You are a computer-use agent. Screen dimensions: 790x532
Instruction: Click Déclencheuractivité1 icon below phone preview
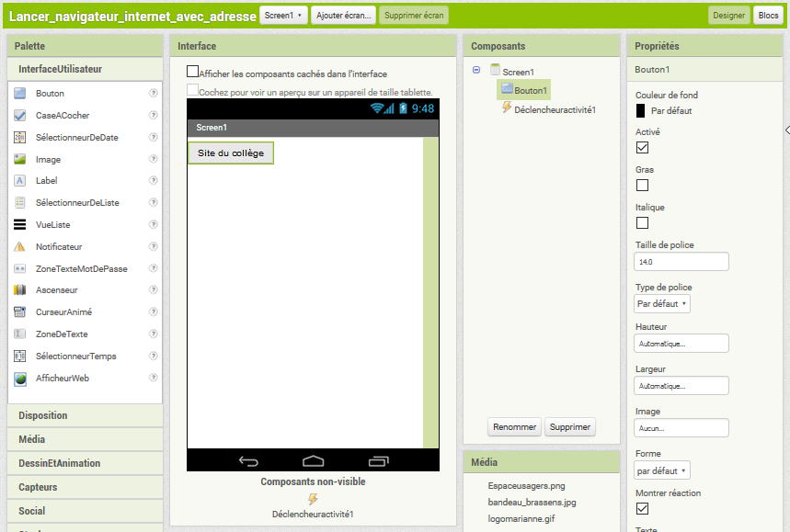pos(313,499)
